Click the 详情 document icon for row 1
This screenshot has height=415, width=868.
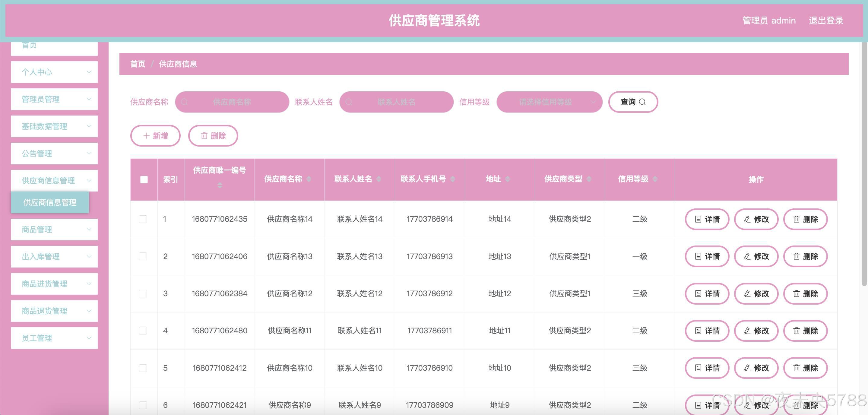[698, 219]
